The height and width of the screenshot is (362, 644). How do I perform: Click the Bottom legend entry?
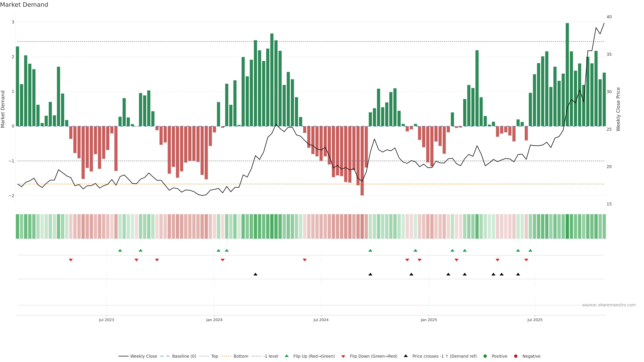(240, 356)
